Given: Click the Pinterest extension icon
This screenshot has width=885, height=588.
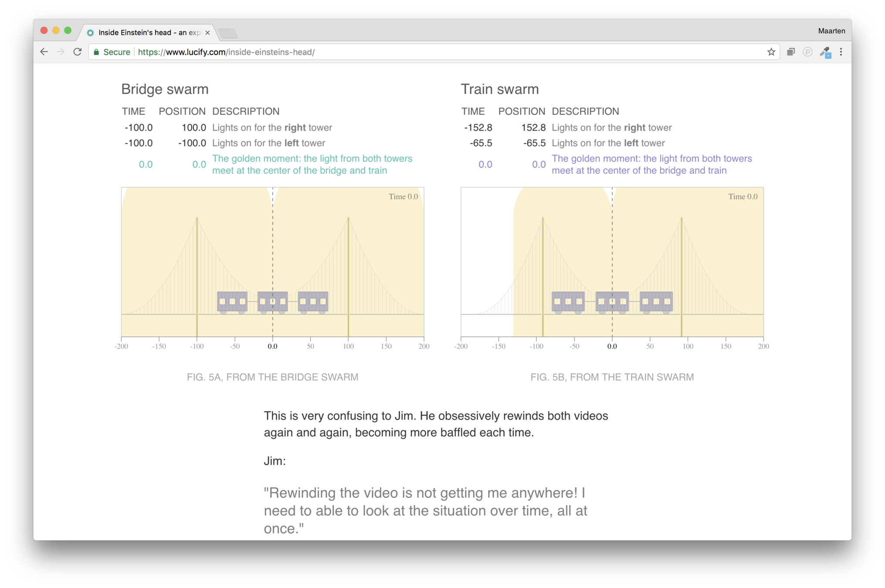Looking at the screenshot, I should pyautogui.click(x=807, y=52).
